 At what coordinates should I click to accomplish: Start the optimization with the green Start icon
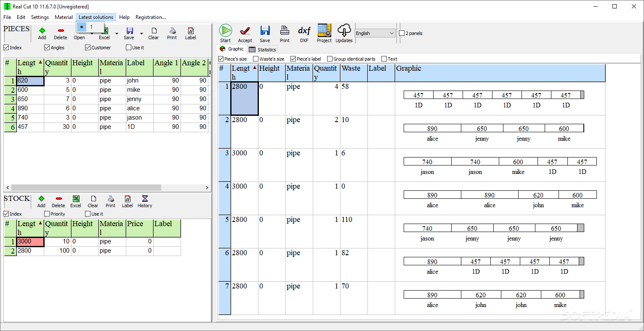(x=226, y=30)
